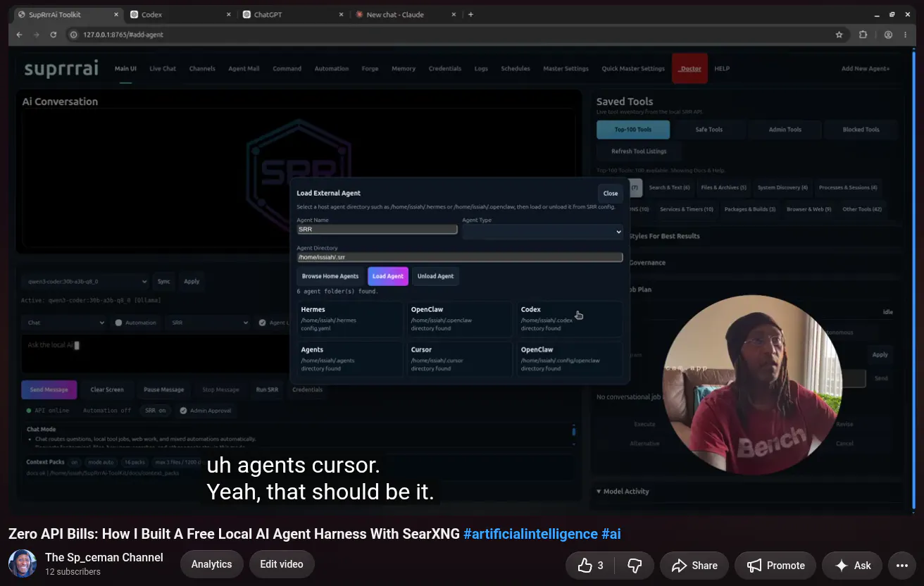The width and height of the screenshot is (924, 586).
Task: Close the Codex browser tab
Action: tap(230, 14)
